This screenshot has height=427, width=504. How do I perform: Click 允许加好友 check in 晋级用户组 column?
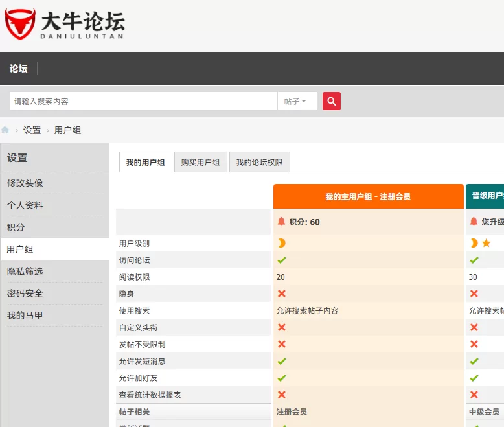pos(474,378)
